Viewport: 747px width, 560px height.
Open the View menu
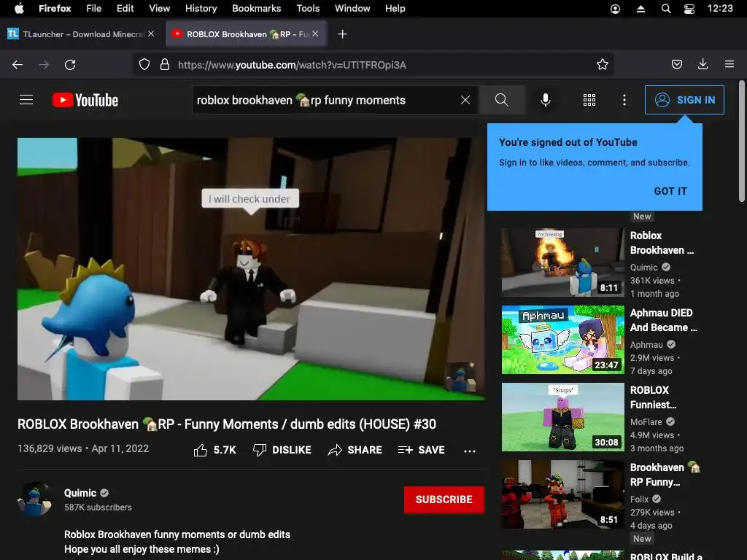(x=160, y=8)
